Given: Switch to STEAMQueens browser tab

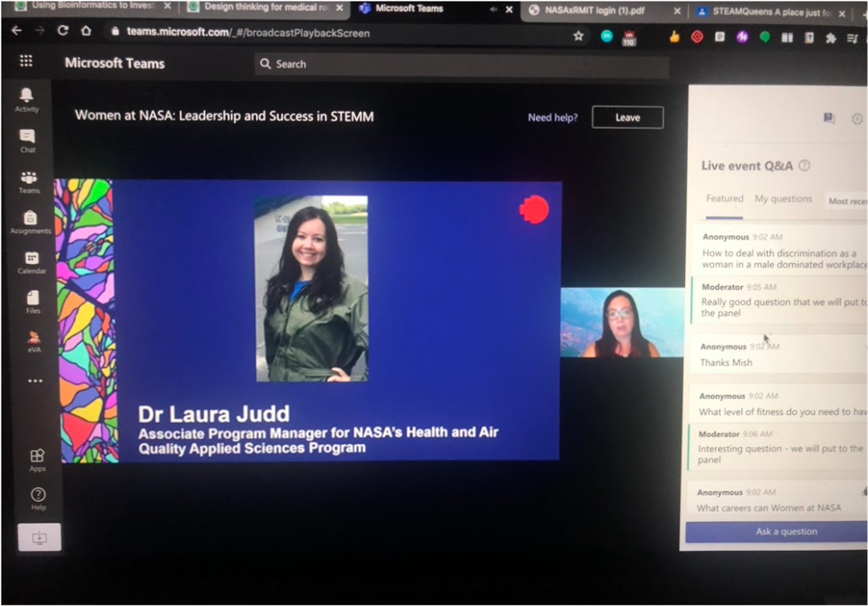Looking at the screenshot, I should (x=773, y=12).
